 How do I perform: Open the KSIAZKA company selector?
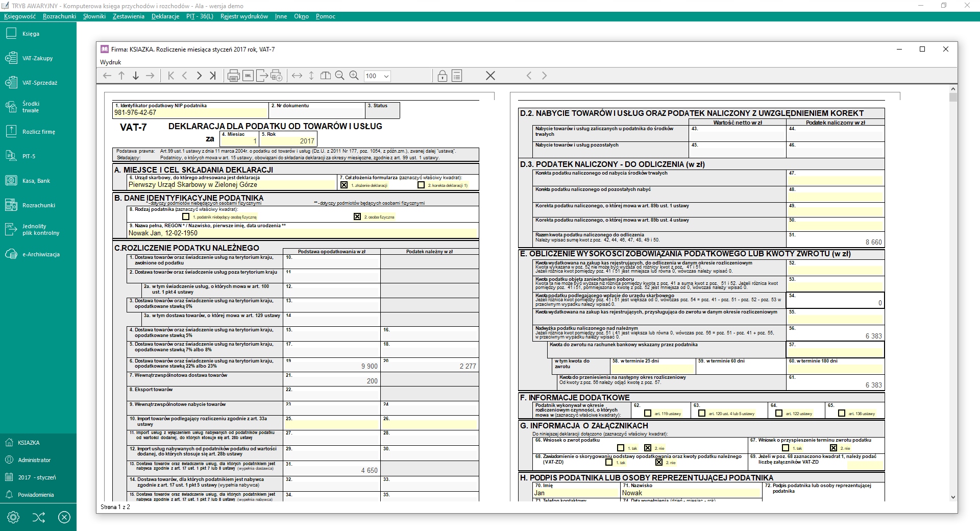[x=29, y=443]
